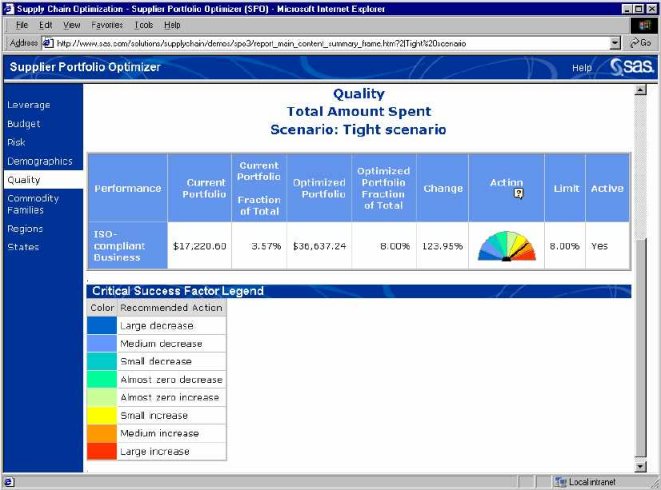The image size is (661, 490).
Task: Click the Small decrease teal swatch
Action: coord(102,361)
